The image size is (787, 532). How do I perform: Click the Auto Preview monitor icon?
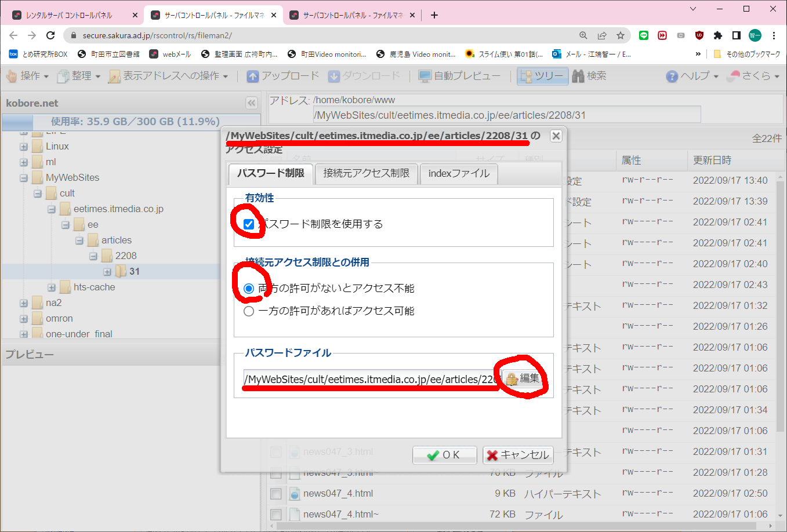click(x=425, y=76)
